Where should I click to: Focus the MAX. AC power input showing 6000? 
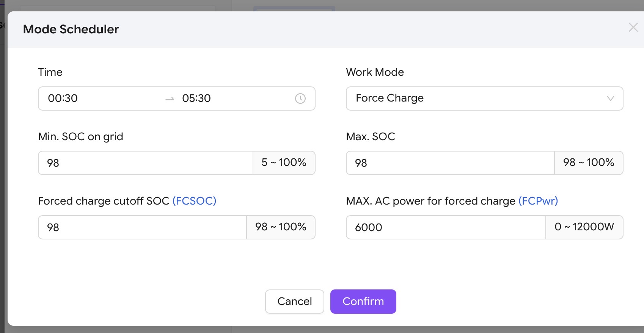(445, 227)
